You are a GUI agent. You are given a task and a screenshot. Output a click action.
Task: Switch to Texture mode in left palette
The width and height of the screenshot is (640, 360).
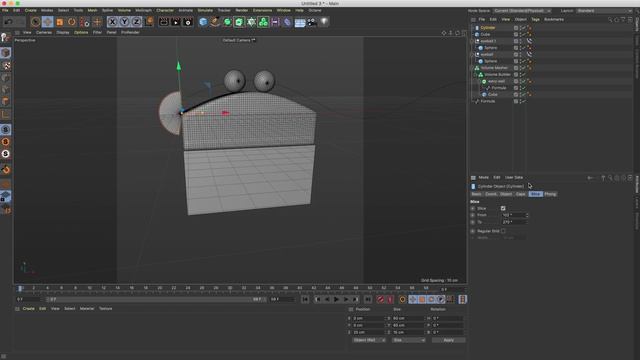[6, 65]
